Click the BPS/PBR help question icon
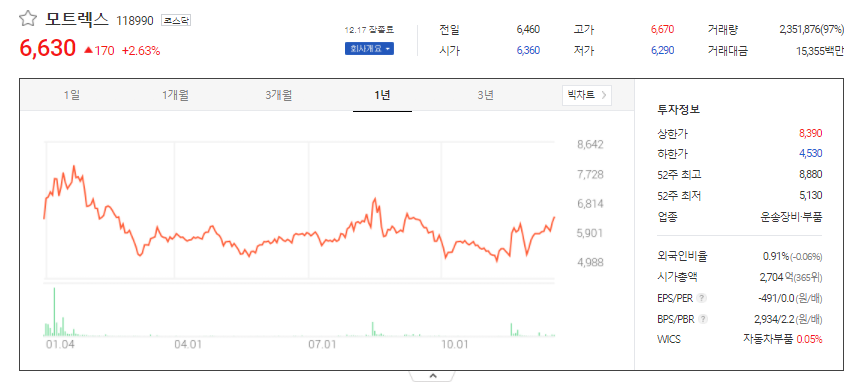This screenshot has height=388, width=858. [703, 319]
